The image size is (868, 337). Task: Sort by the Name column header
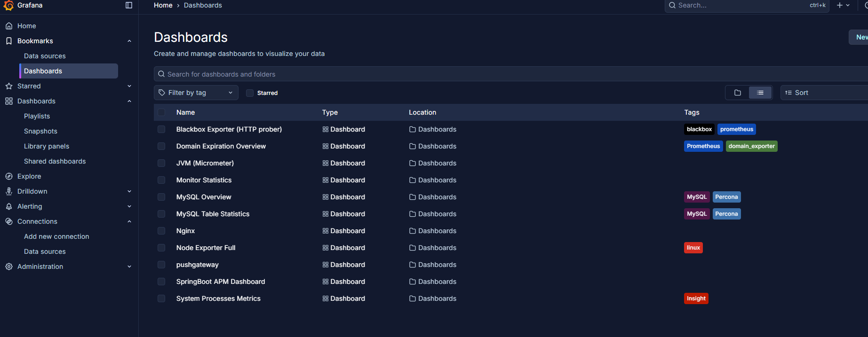(185, 112)
